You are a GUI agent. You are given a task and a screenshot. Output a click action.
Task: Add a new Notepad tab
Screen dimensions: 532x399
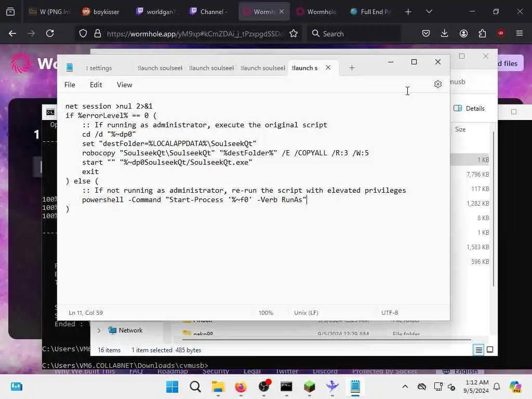[x=352, y=68]
